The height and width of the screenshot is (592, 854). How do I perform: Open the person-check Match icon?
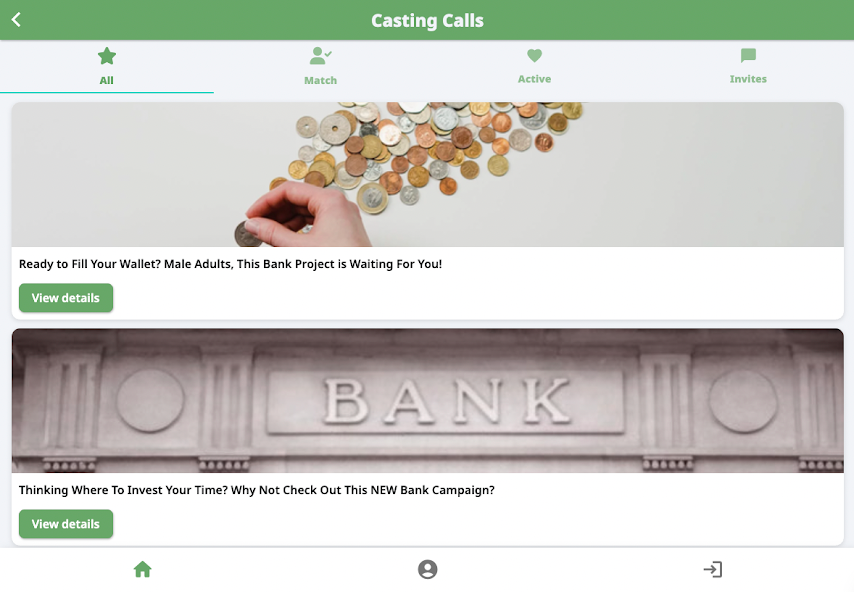320,56
